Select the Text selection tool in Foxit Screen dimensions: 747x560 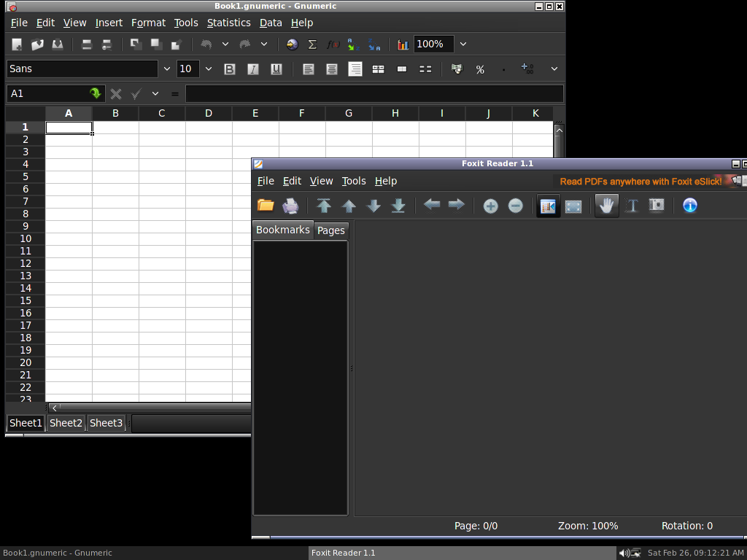(632, 206)
